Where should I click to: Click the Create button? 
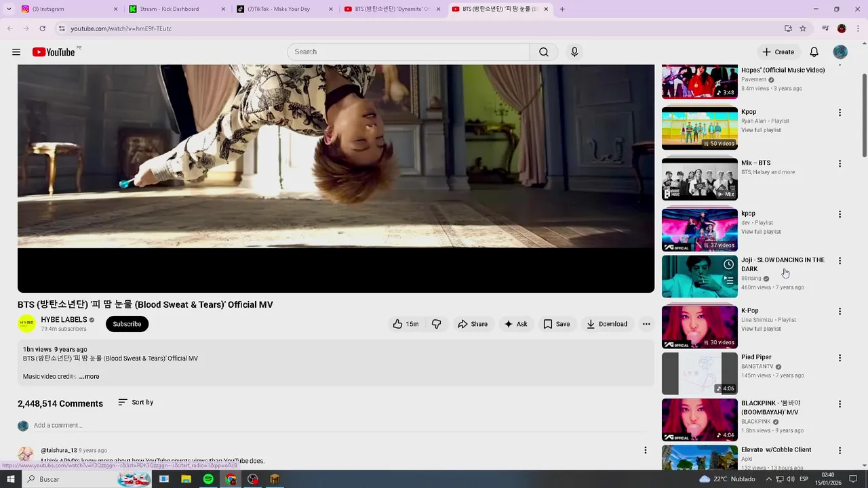[778, 52]
